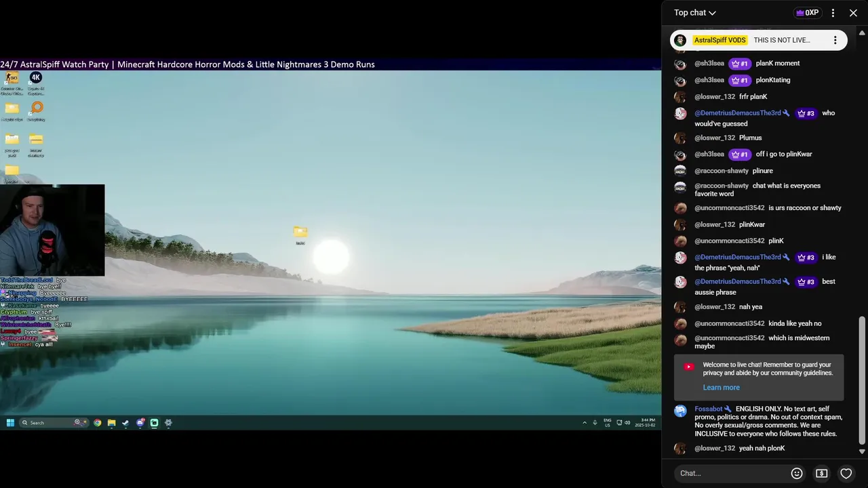Click the microphone tray icon
868x488 pixels.
coord(595,423)
